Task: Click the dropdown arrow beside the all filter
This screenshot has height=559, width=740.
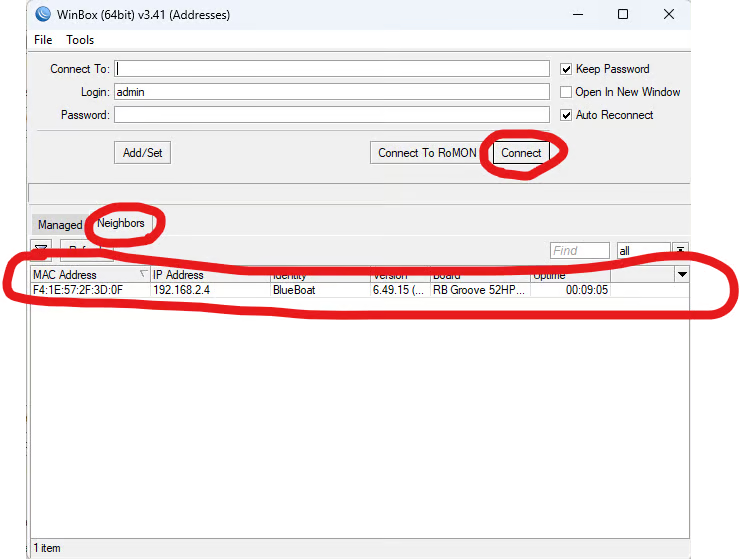Action: [680, 251]
